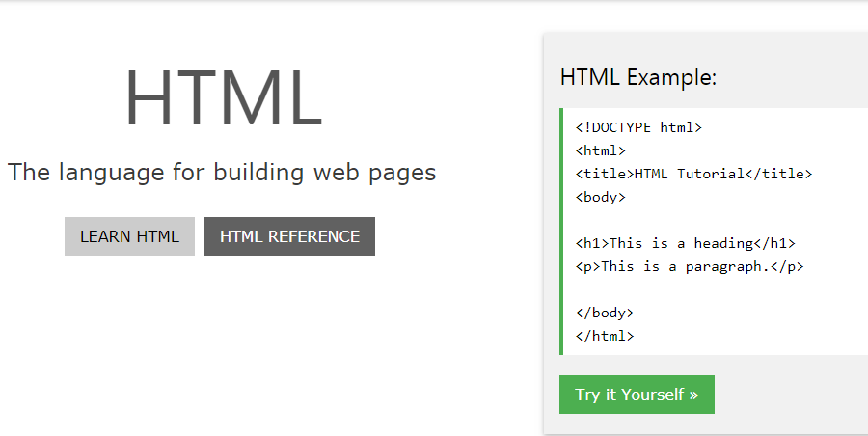Click 'This is a paragraph.' code text
Screen dimensions: 868x436
tap(686, 266)
